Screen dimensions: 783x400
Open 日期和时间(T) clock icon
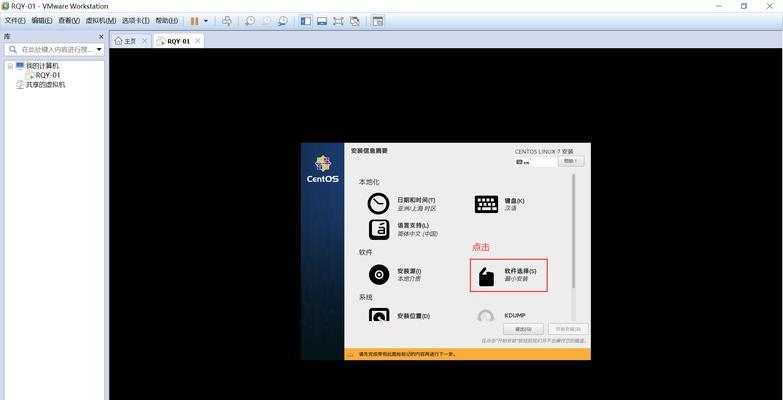379,203
